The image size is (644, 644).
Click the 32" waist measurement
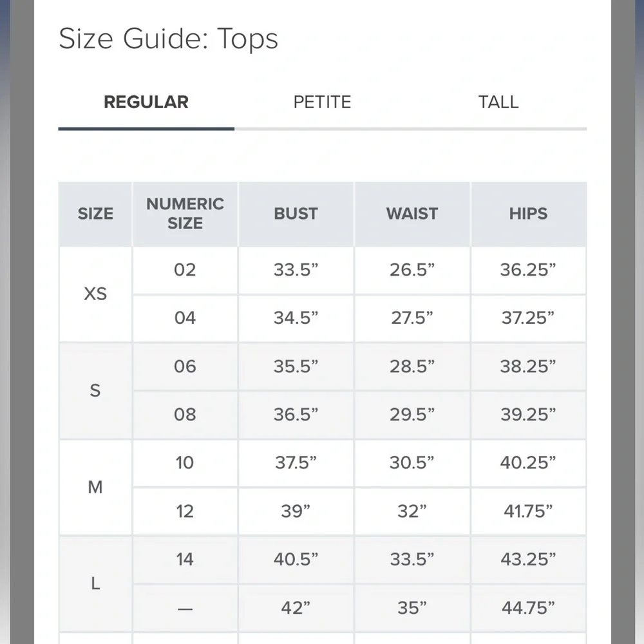pyautogui.click(x=412, y=511)
